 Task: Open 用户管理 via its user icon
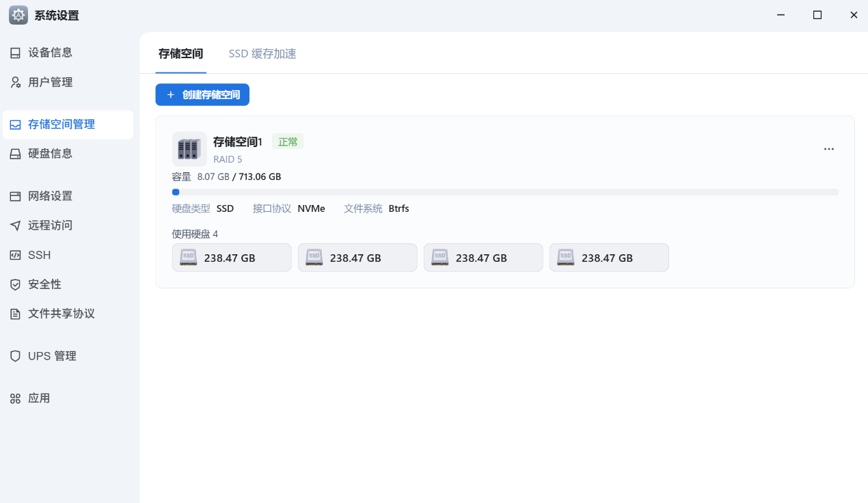pyautogui.click(x=15, y=83)
